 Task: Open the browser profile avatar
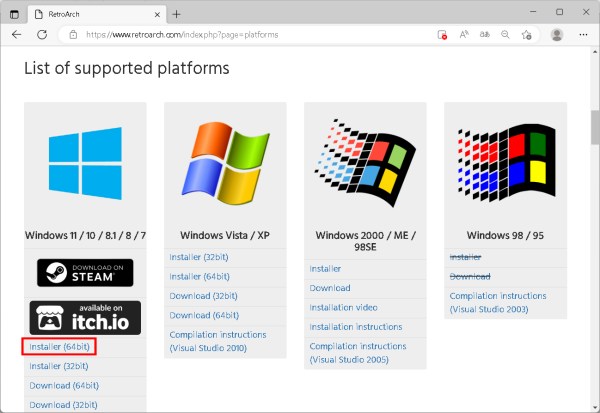(557, 34)
